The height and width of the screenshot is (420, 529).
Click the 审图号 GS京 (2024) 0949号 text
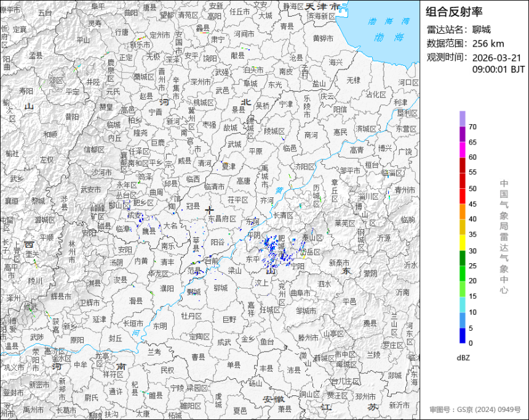[475, 410]
